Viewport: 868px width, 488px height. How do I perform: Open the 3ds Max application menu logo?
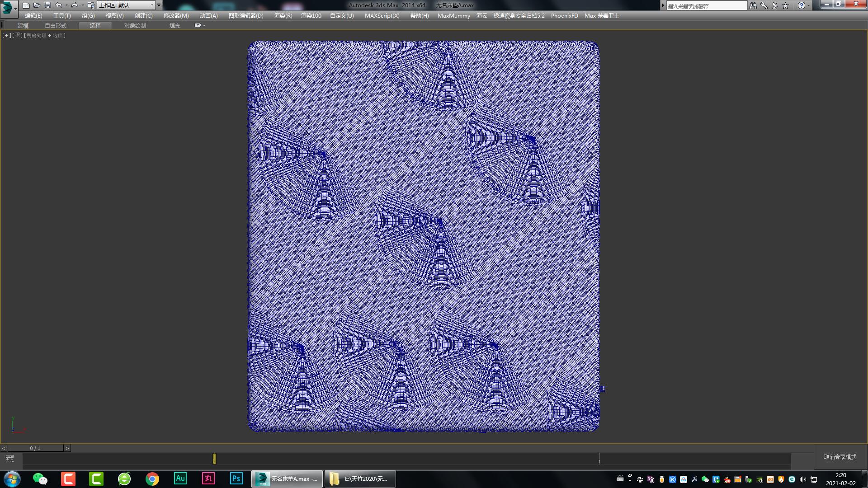(8, 7)
